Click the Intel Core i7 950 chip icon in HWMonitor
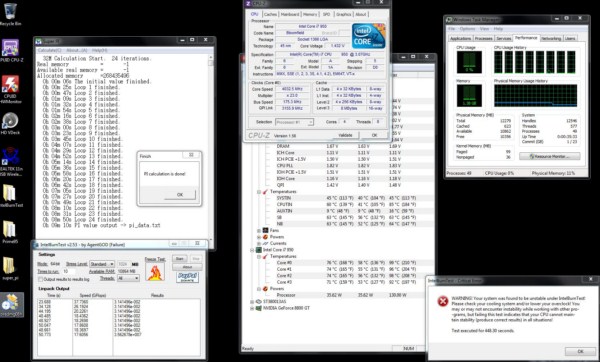 click(x=259, y=250)
